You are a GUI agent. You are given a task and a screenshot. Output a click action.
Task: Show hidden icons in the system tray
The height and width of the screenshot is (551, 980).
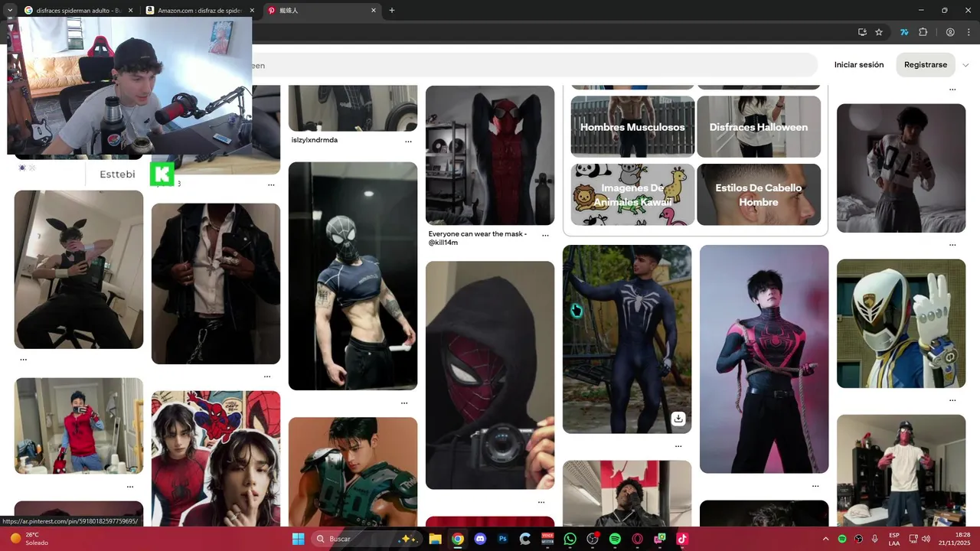coord(825,539)
